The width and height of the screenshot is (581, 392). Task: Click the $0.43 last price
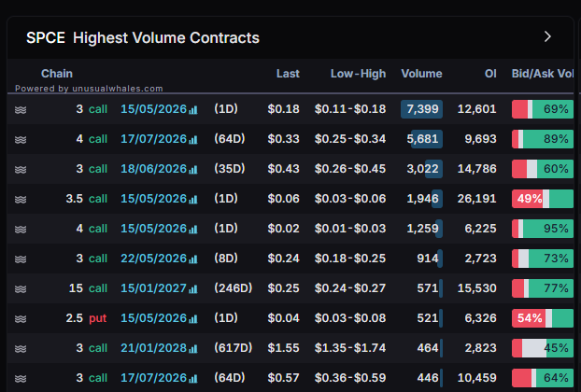pyautogui.click(x=283, y=169)
